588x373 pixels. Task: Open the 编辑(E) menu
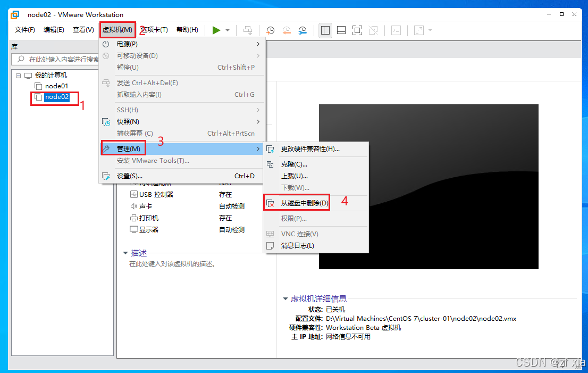click(x=54, y=30)
